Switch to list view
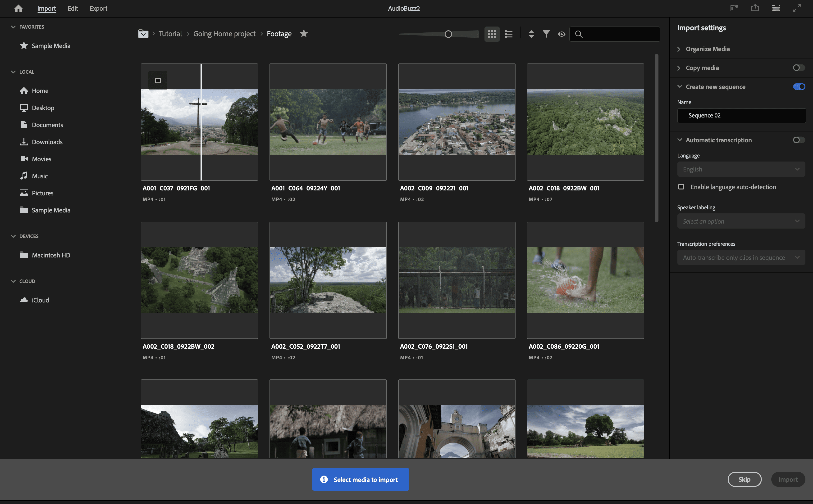The width and height of the screenshot is (813, 504). coord(508,34)
